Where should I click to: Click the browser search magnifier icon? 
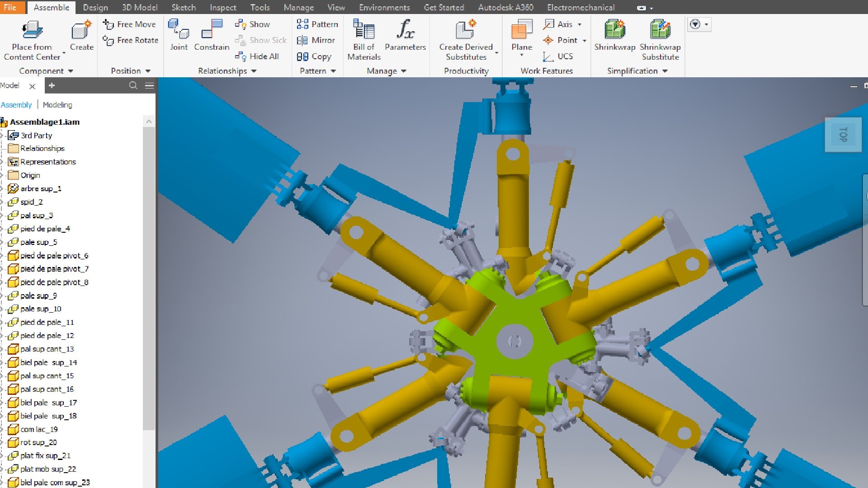(133, 85)
